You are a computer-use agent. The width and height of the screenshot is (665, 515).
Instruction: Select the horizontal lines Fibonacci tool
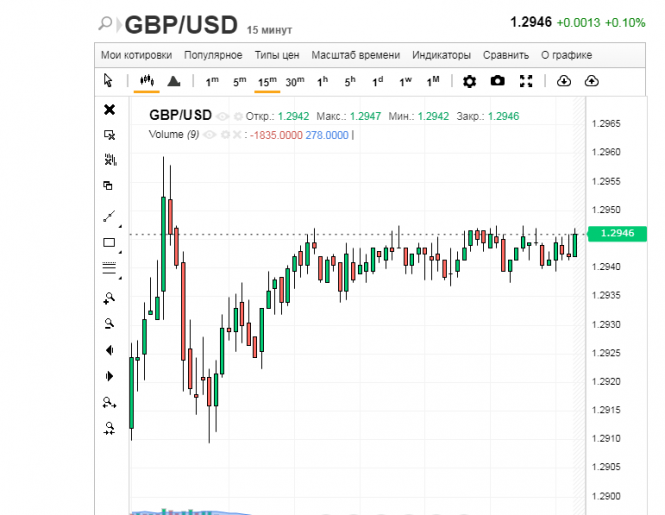109,268
